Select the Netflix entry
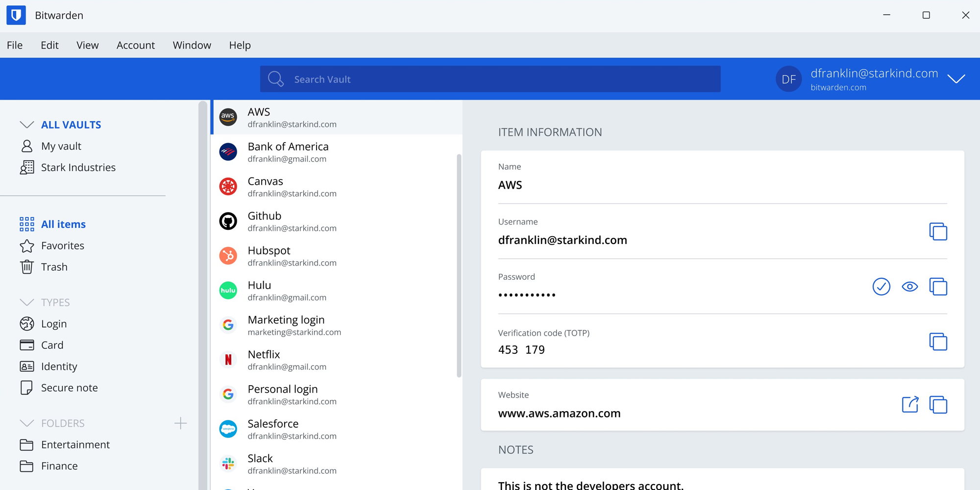The height and width of the screenshot is (490, 980). [x=337, y=360]
